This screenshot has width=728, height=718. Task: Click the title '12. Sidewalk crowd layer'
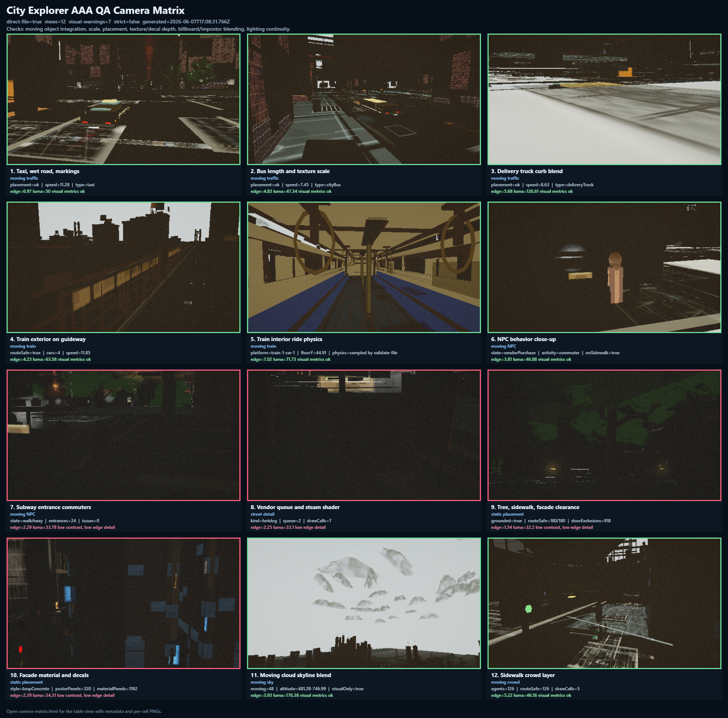point(523,675)
